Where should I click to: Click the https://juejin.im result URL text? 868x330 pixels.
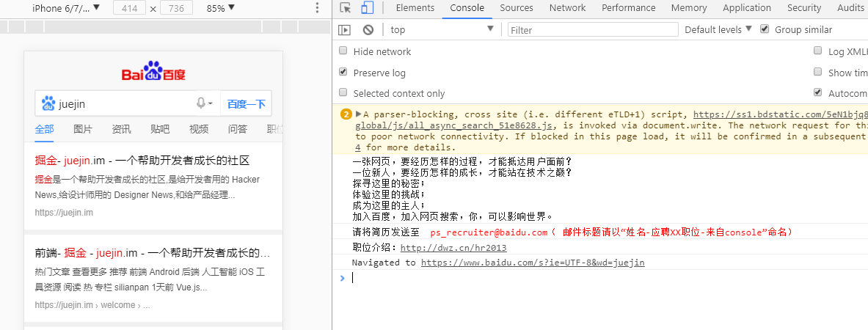(64, 213)
